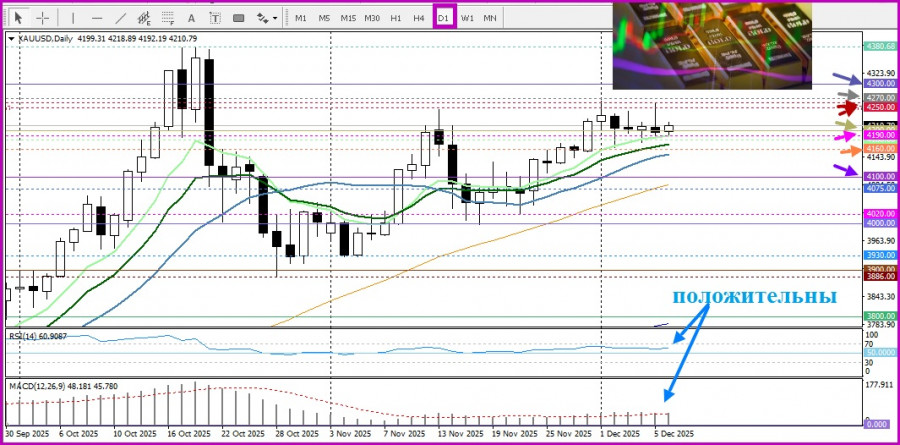This screenshot has width=900, height=445.
Task: Switch chart to M1 timeframe
Action: 301,18
